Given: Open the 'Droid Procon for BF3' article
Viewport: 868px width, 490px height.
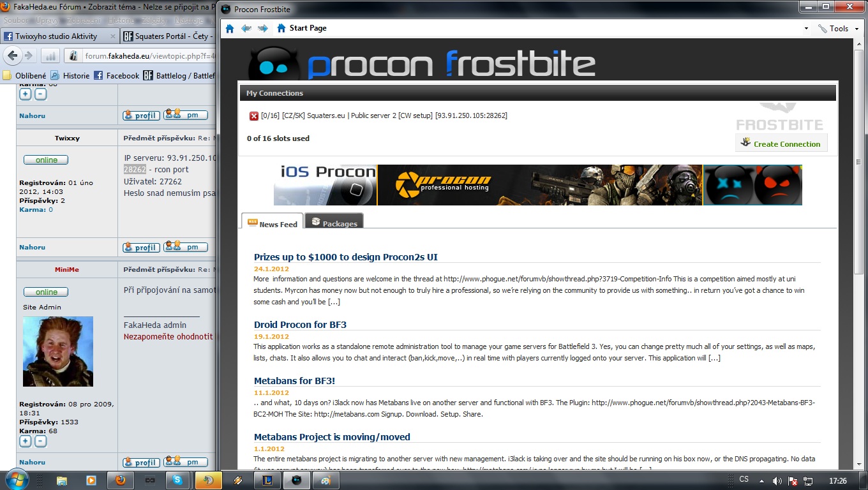Looking at the screenshot, I should tap(300, 325).
